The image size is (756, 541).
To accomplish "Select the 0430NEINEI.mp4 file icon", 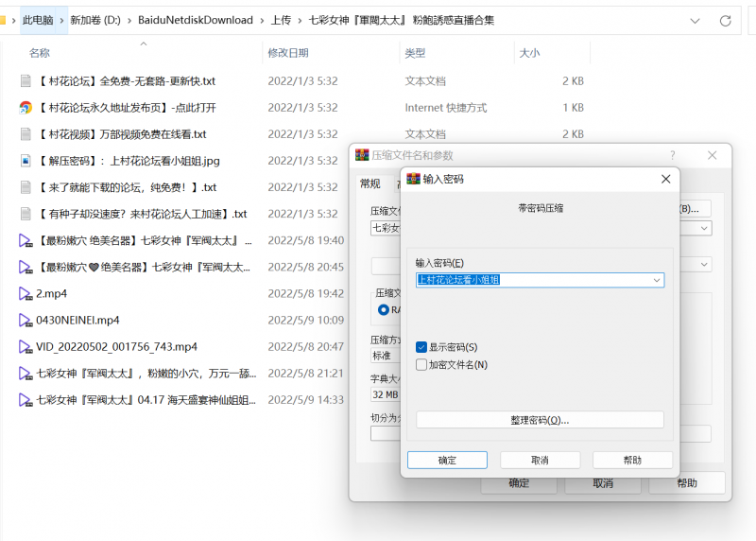I will pyautogui.click(x=26, y=320).
